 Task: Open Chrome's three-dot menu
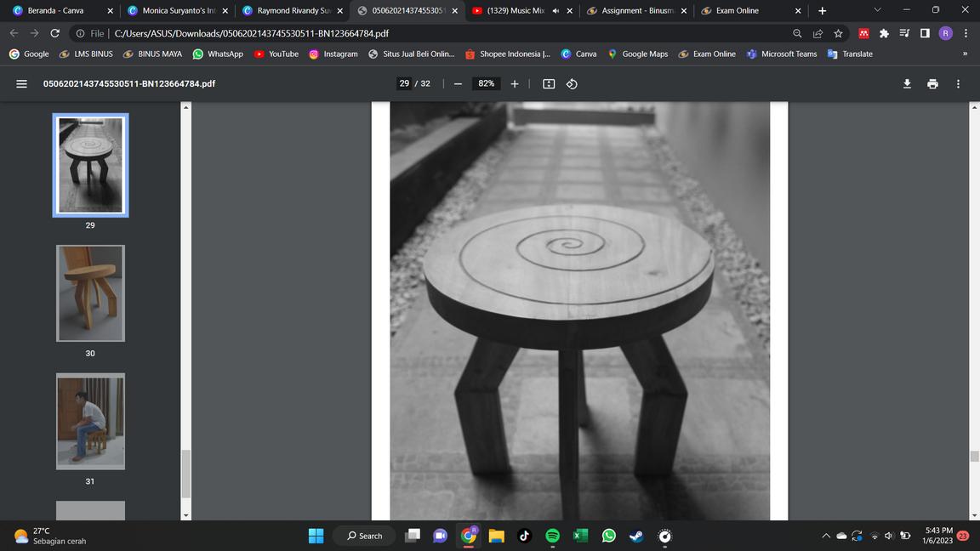[x=966, y=33]
